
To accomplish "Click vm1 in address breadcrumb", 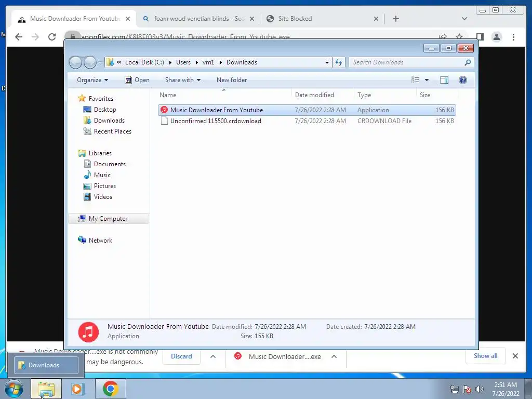I will point(208,62).
